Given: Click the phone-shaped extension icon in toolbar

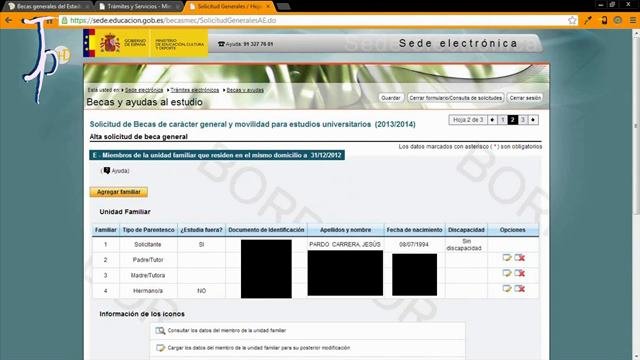Looking at the screenshot, I should click(604, 20).
